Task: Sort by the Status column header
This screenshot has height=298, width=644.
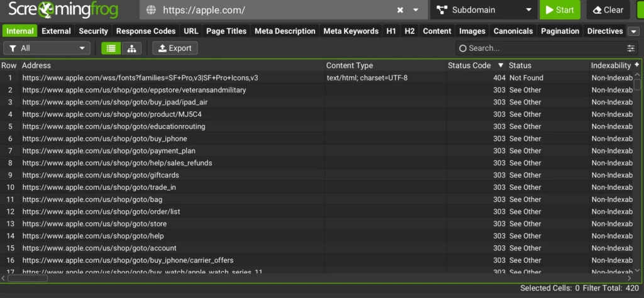Action: (519, 65)
